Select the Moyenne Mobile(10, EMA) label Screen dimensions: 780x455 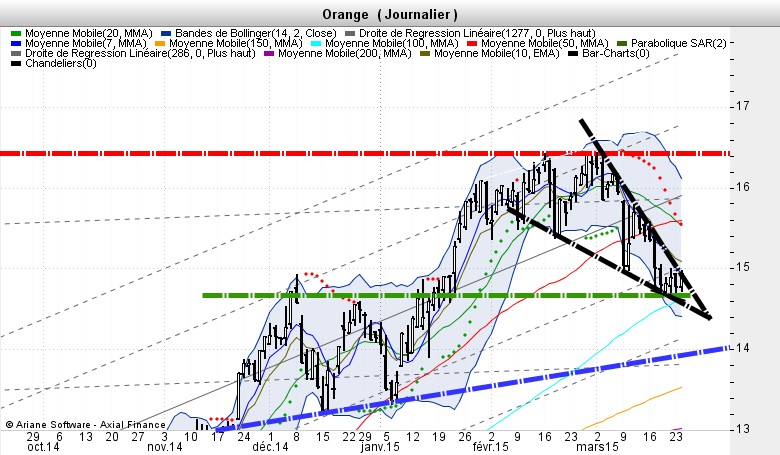pyautogui.click(x=497, y=53)
